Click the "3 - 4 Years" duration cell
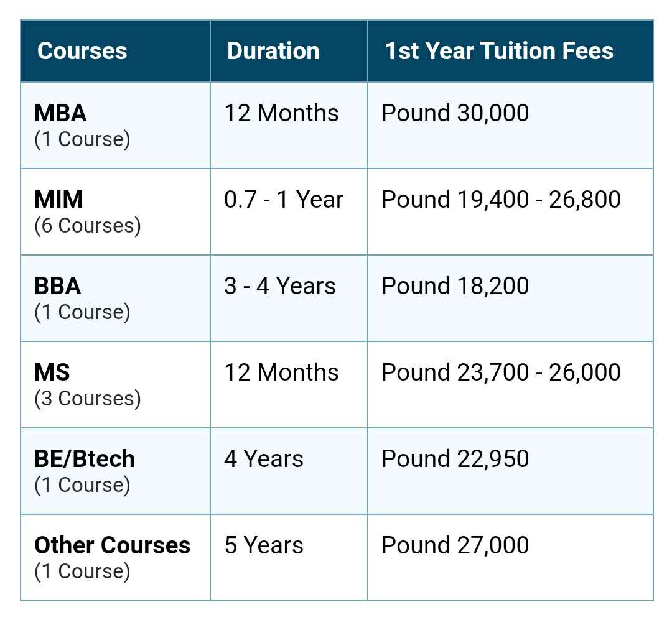672x620 pixels. pos(280,286)
